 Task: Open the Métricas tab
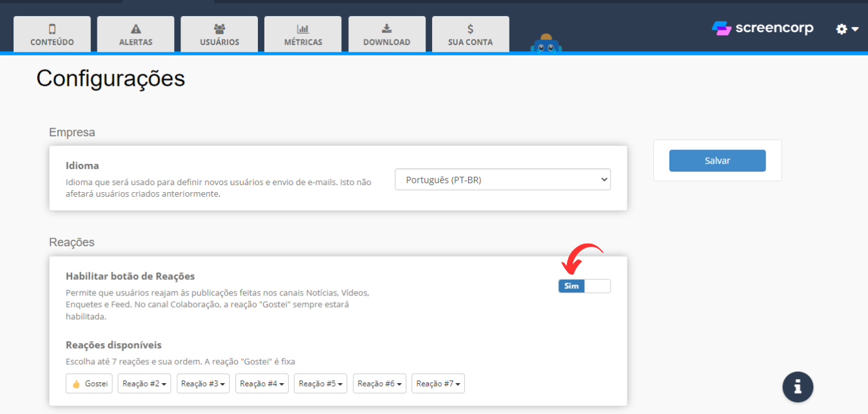point(303,34)
